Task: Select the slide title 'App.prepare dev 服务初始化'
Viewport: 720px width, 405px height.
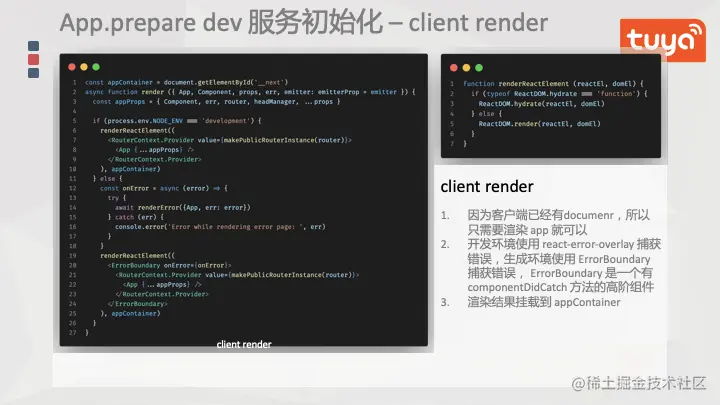Action: (221, 23)
